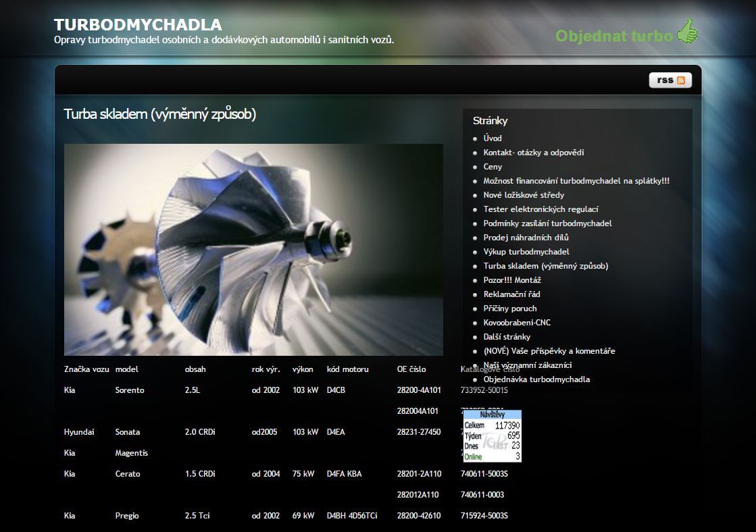Go to Kovoobrabeni-CNC

coord(517,323)
